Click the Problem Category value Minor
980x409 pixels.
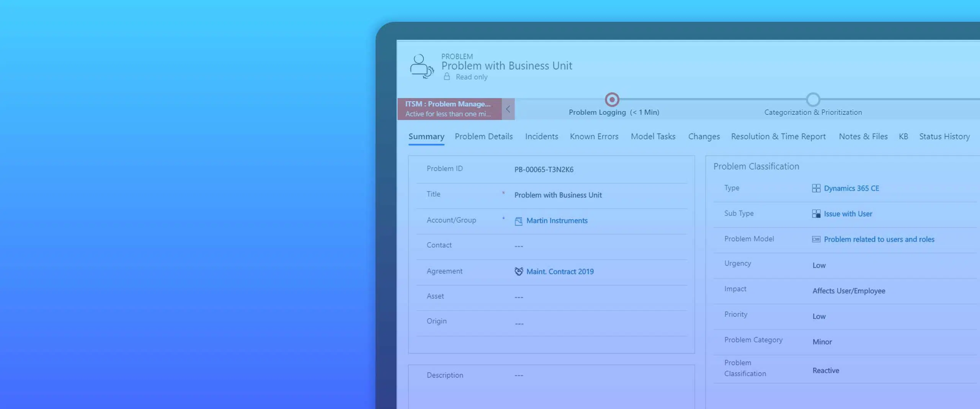pos(822,342)
